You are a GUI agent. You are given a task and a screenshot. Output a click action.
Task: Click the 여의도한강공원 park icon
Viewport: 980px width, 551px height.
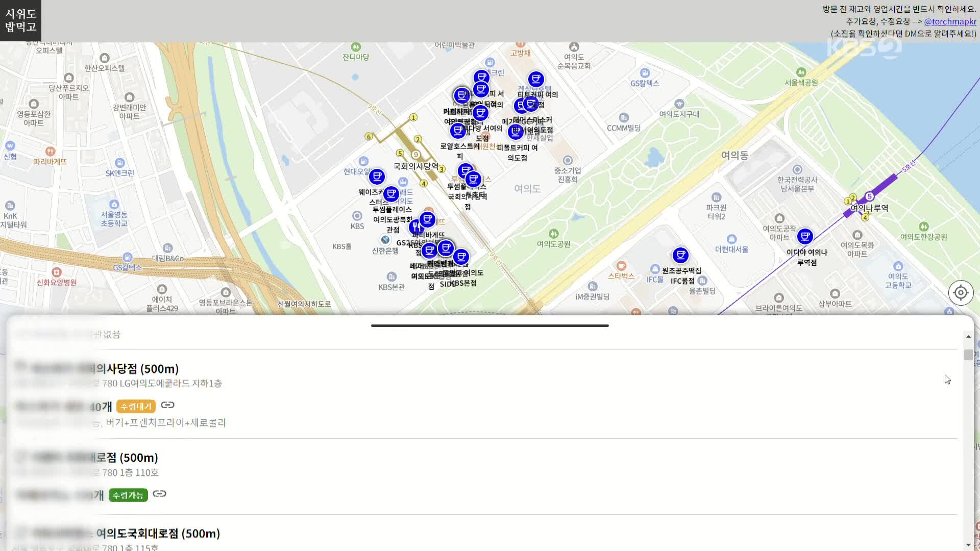924,227
